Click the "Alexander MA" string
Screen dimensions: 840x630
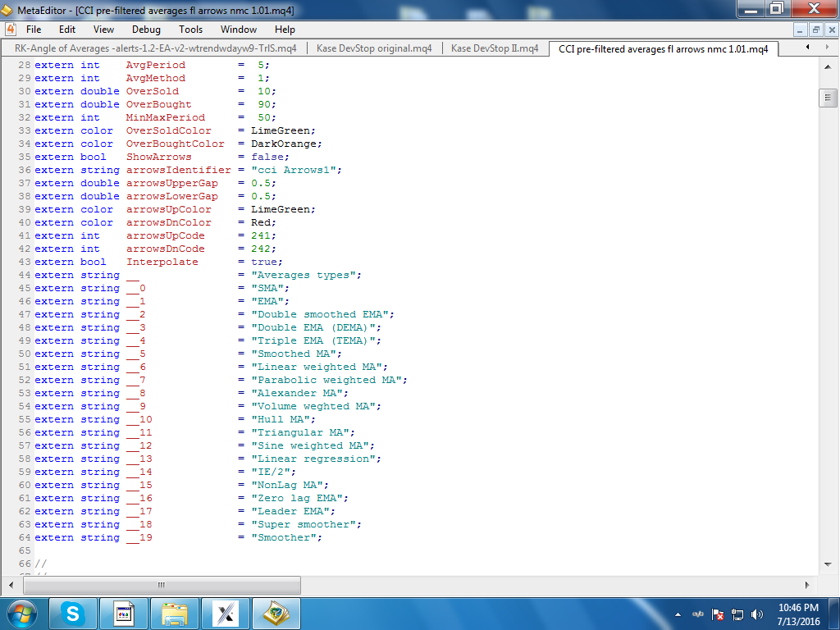point(297,393)
